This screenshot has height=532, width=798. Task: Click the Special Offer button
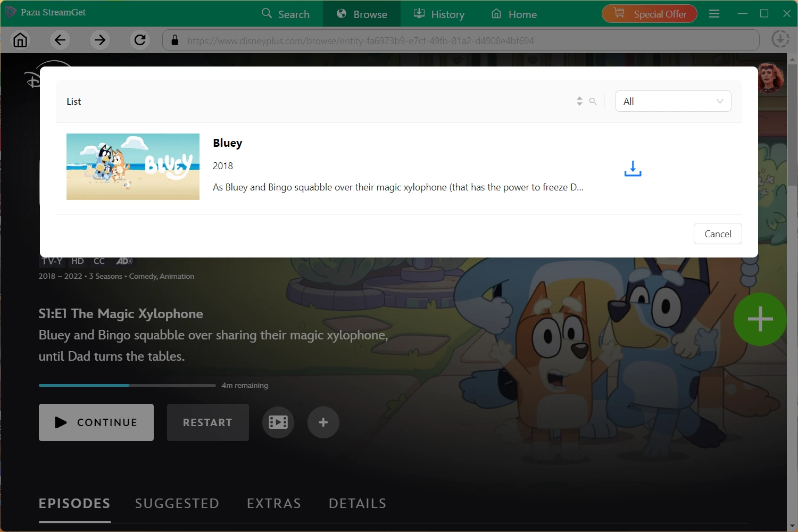(650, 14)
